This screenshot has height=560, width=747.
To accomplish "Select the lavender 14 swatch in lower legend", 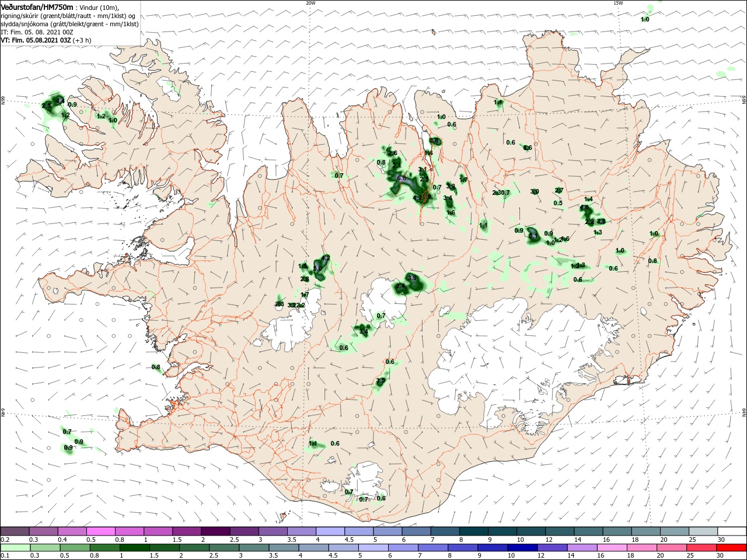I will [x=582, y=548].
